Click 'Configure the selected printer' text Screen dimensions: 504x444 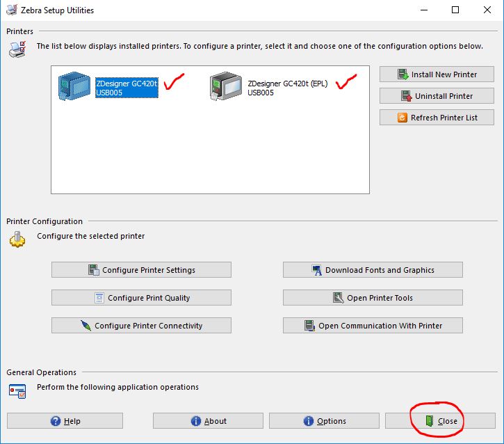90,236
